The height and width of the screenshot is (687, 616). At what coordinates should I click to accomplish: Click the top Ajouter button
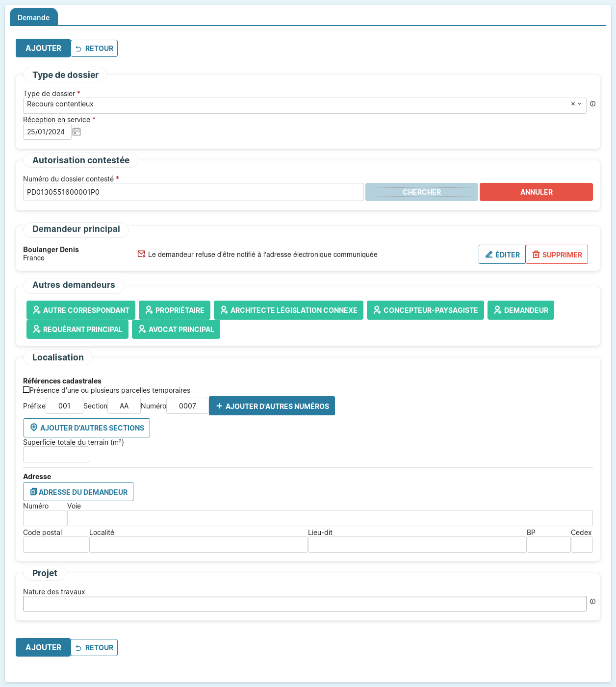43,49
